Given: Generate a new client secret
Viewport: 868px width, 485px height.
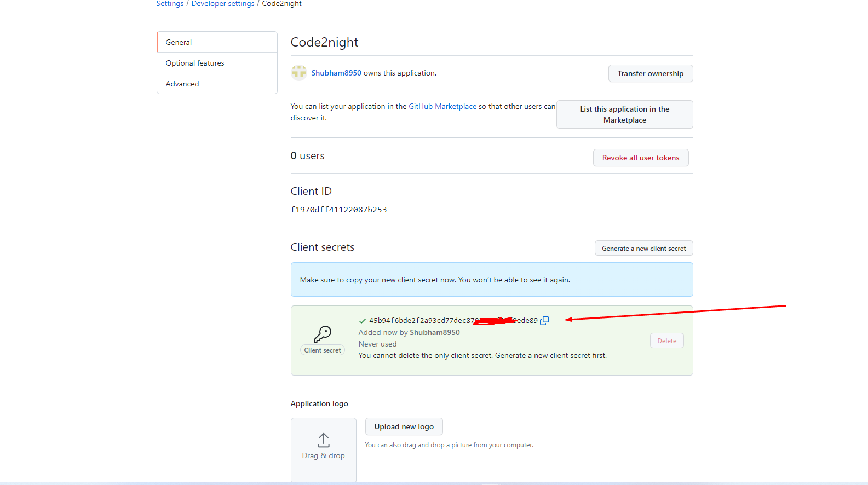Looking at the screenshot, I should [x=644, y=248].
